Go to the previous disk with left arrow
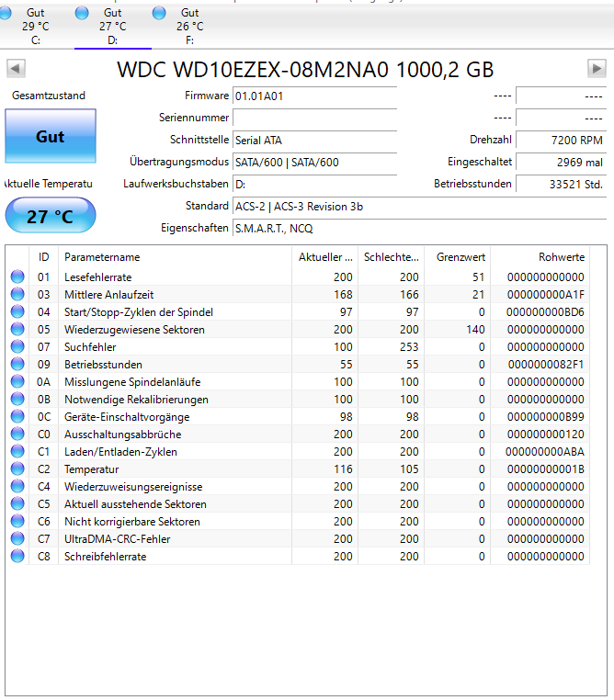This screenshot has width=614, height=700. click(16, 69)
